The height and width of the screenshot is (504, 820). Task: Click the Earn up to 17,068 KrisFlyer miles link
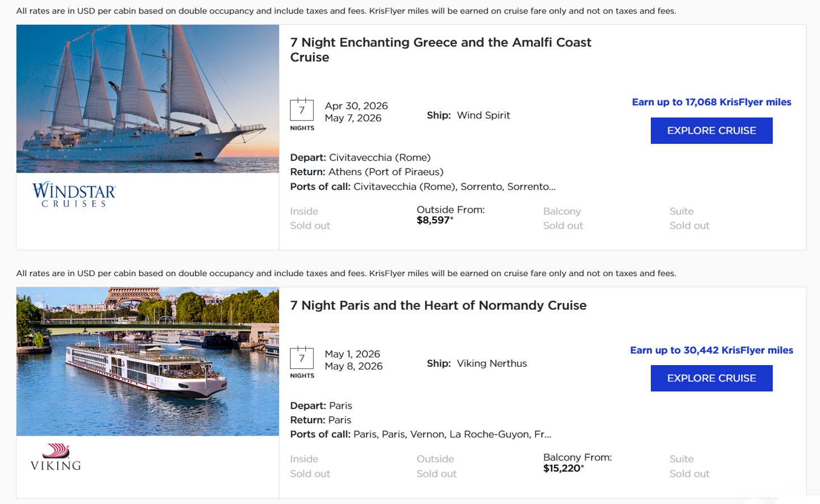pyautogui.click(x=711, y=102)
